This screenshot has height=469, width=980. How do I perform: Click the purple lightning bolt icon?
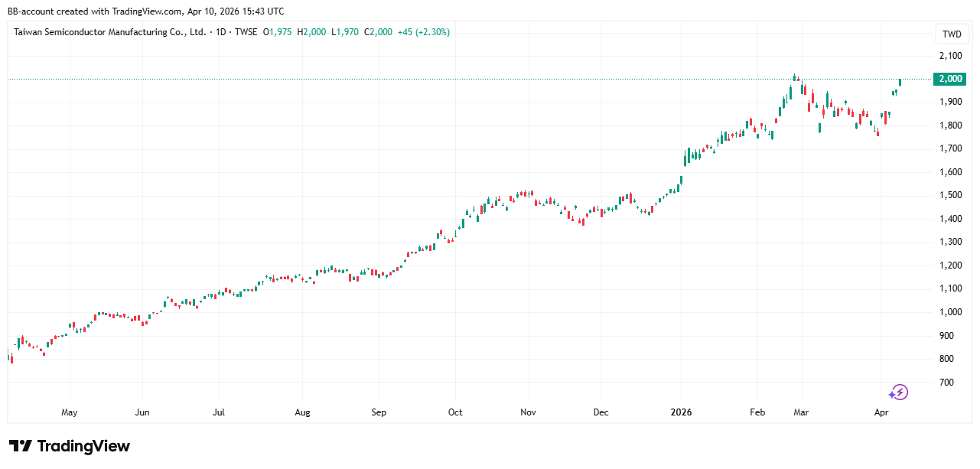pos(898,392)
